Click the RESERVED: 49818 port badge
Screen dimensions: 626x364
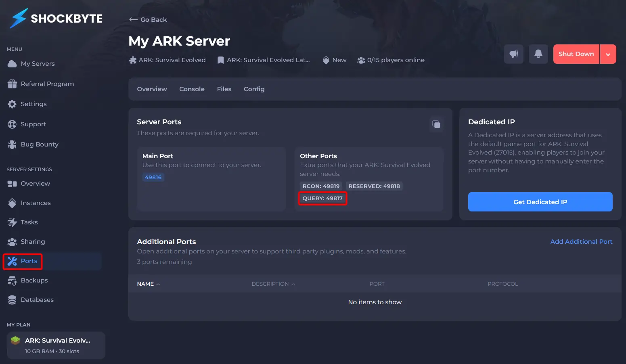(374, 186)
